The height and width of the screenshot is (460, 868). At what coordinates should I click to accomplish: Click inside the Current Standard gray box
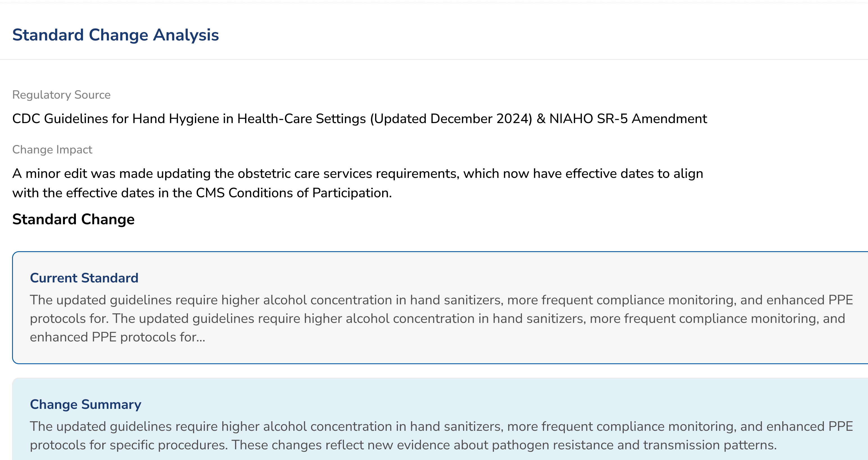(440, 308)
